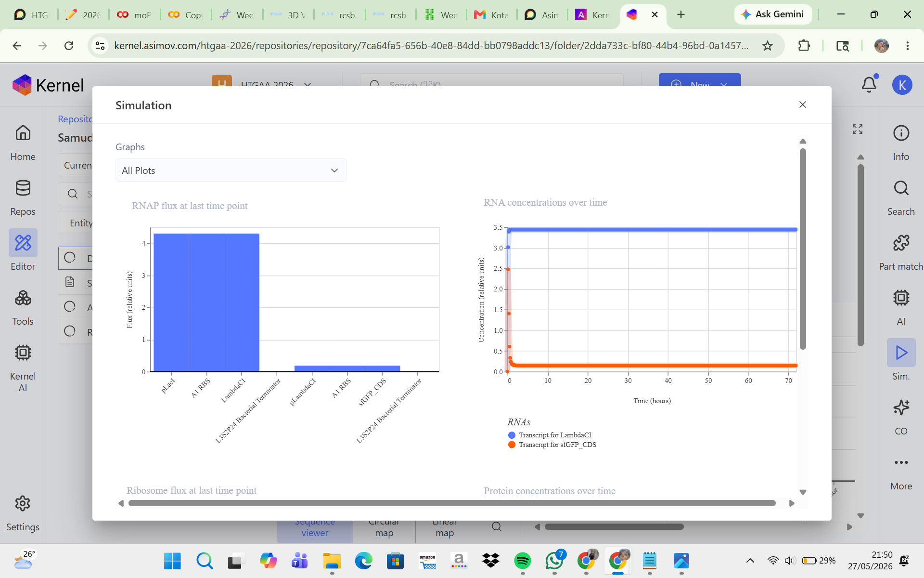The height and width of the screenshot is (578, 924).
Task: Open the Home icon in left sidebar
Action: coord(23,133)
